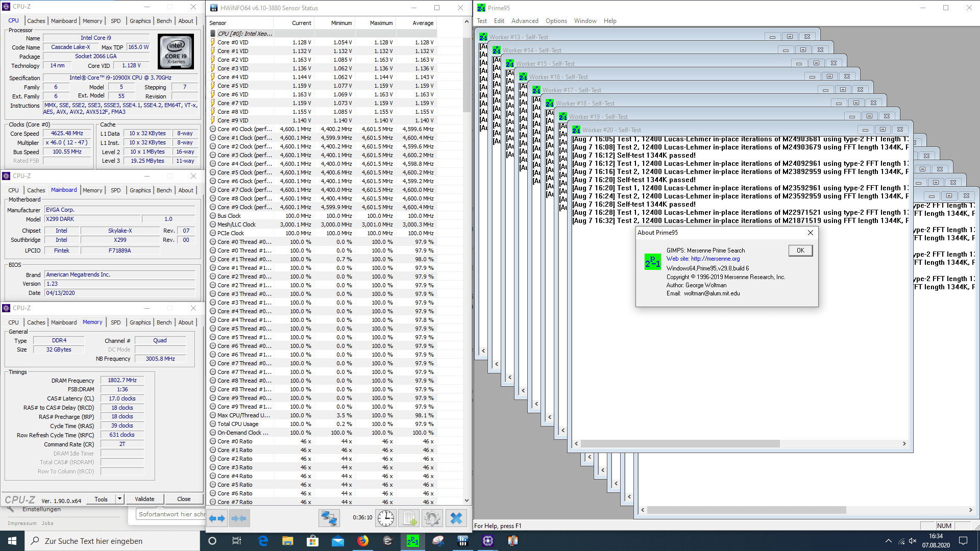
Task: Click Windows search box in taskbar
Action: (x=112, y=541)
